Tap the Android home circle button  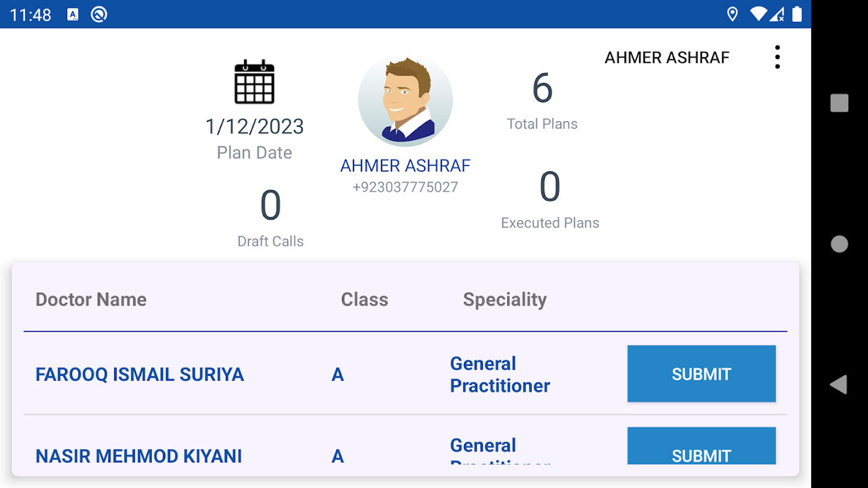839,244
